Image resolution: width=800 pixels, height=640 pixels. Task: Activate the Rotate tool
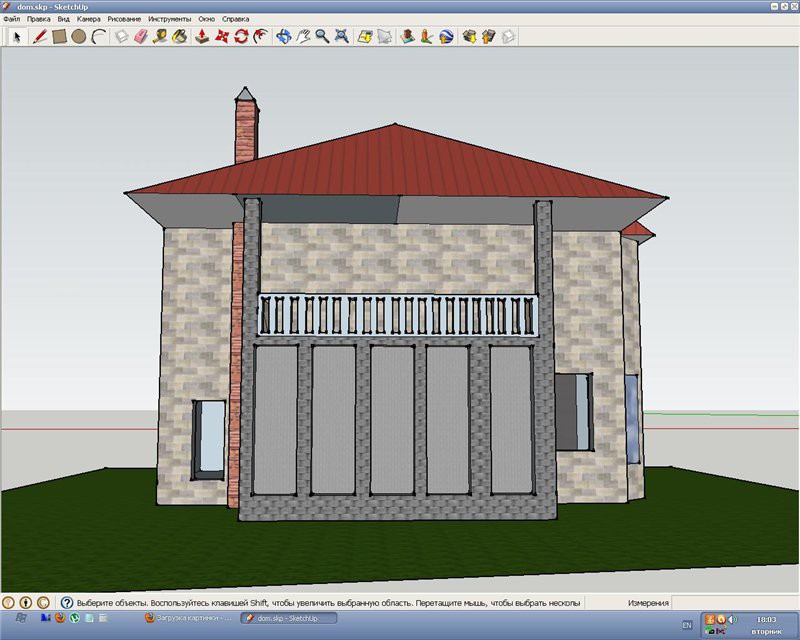pos(240,37)
